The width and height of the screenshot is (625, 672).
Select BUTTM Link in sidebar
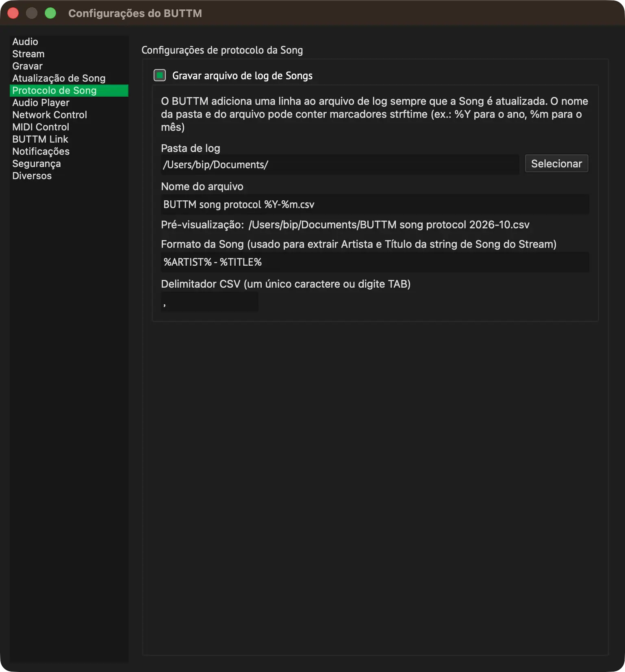pos(69,139)
